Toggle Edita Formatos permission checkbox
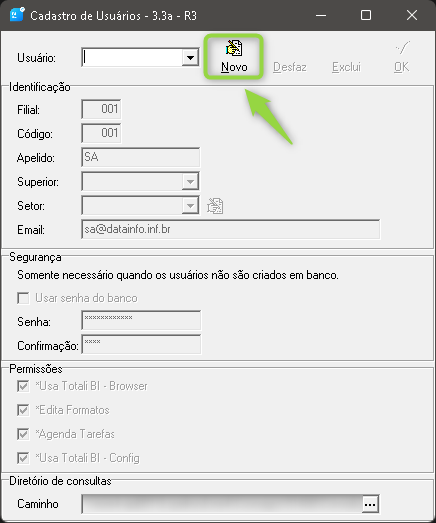This screenshot has width=436, height=523. (23, 410)
